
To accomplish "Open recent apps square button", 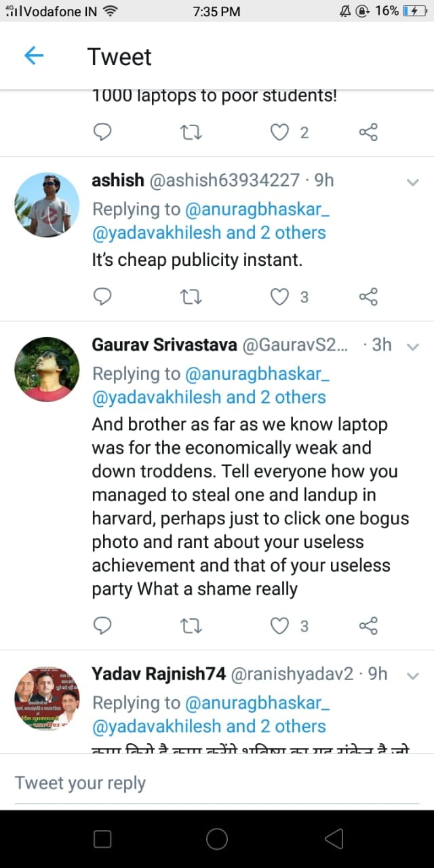I will [102, 840].
